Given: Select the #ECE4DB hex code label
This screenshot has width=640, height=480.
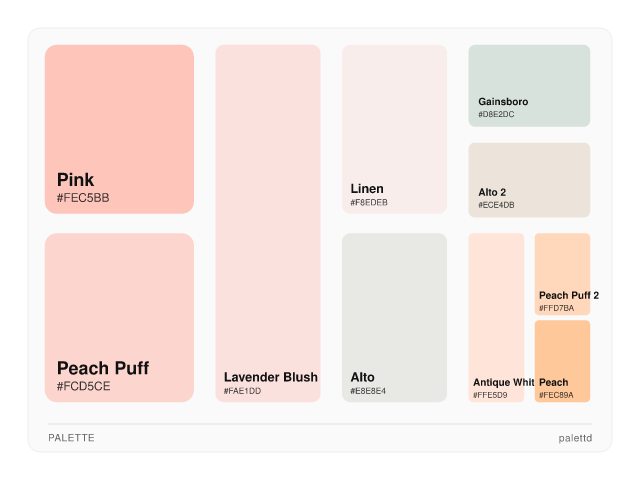Looking at the screenshot, I should coord(496,205).
